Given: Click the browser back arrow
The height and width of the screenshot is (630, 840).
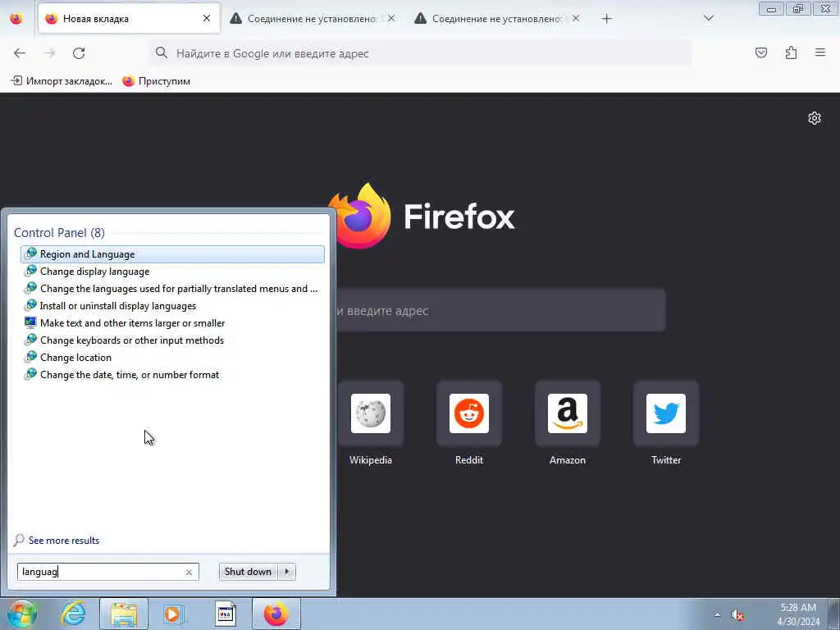Looking at the screenshot, I should tap(20, 53).
